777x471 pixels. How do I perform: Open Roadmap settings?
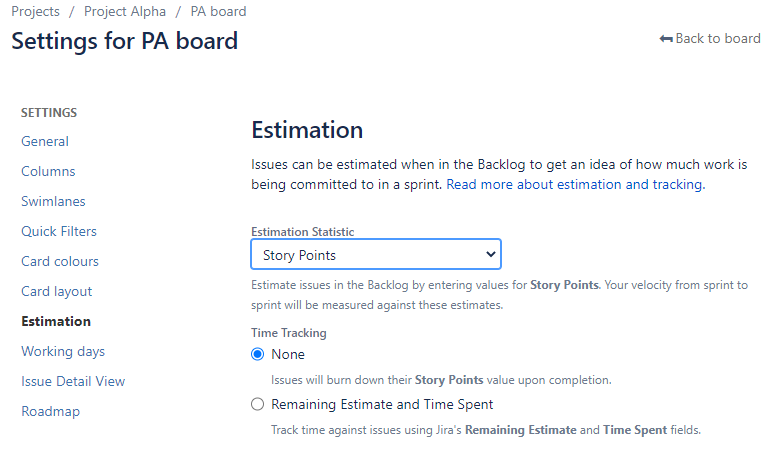[x=50, y=411]
